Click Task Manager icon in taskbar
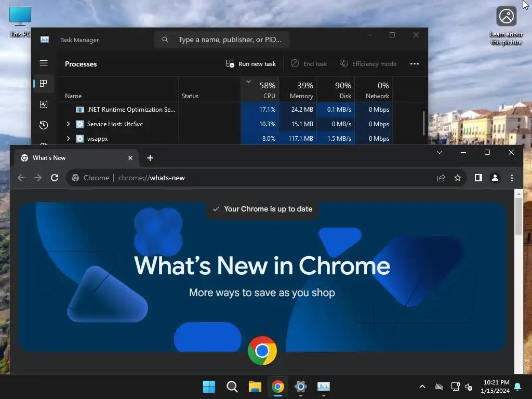Image resolution: width=532 pixels, height=399 pixels. [x=323, y=387]
